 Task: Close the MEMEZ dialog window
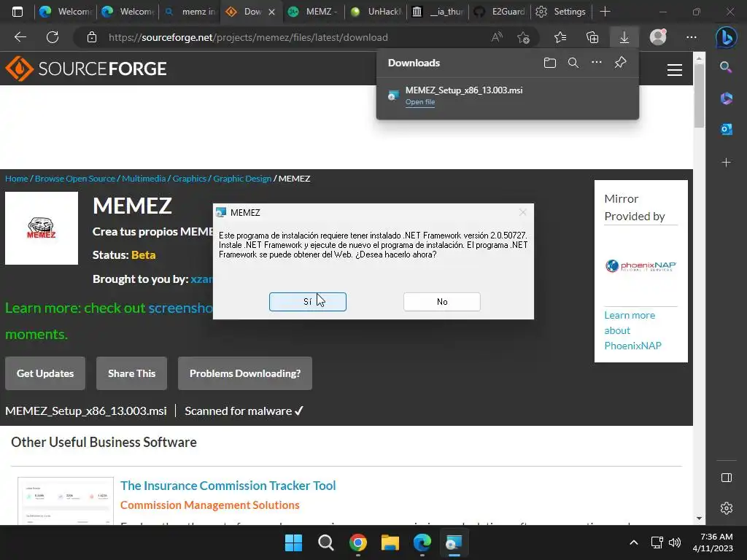pyautogui.click(x=522, y=212)
